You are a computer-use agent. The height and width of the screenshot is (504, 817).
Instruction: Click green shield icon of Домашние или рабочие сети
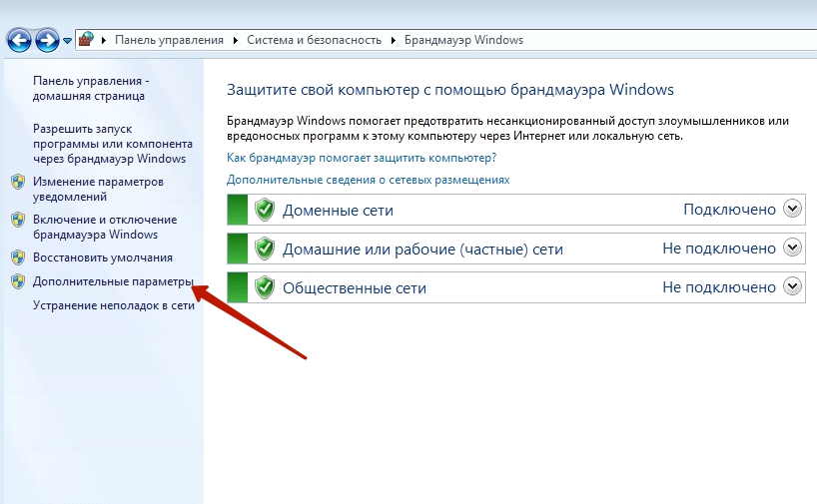(x=265, y=249)
